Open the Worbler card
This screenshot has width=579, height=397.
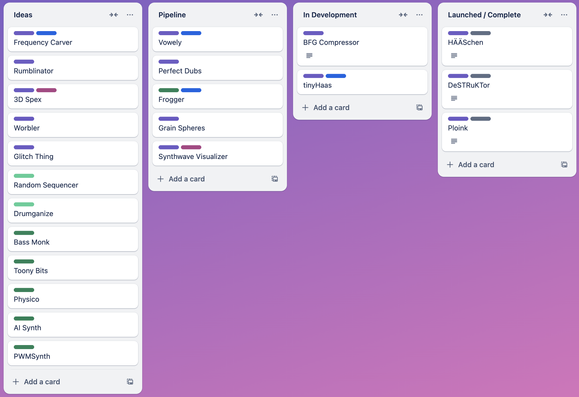click(73, 124)
